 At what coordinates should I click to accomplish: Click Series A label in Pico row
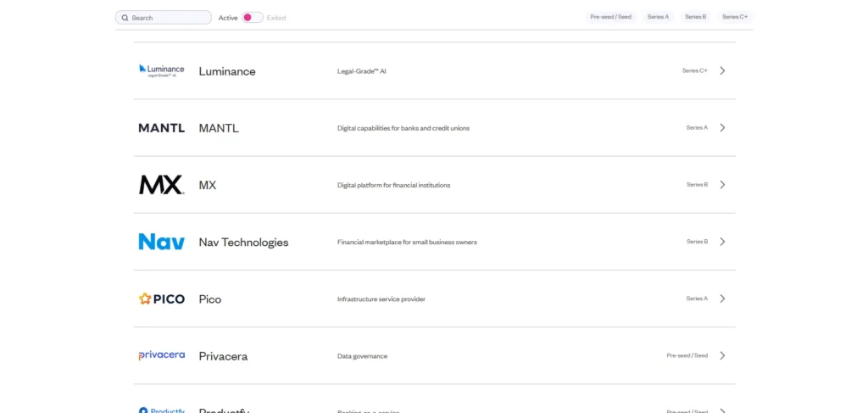point(697,299)
